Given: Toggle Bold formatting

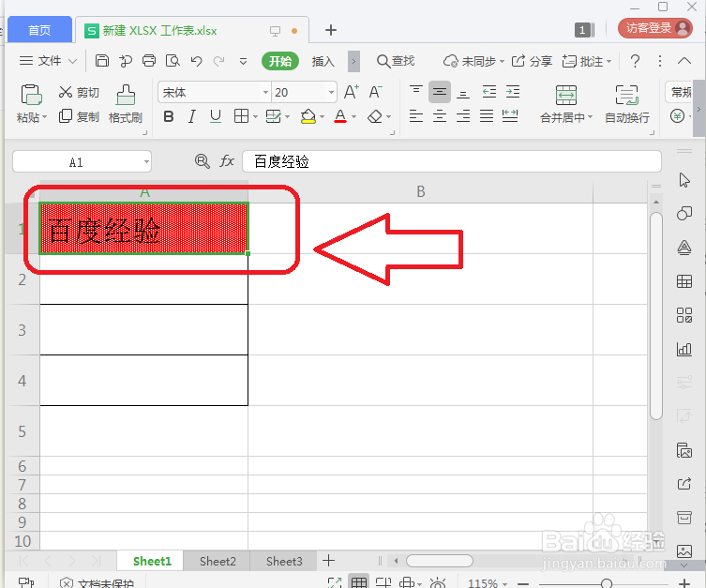Looking at the screenshot, I should tap(169, 116).
